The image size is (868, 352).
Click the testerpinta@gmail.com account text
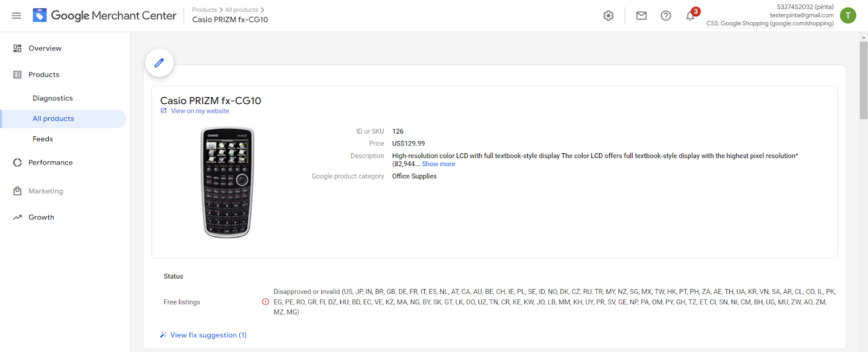(x=802, y=15)
